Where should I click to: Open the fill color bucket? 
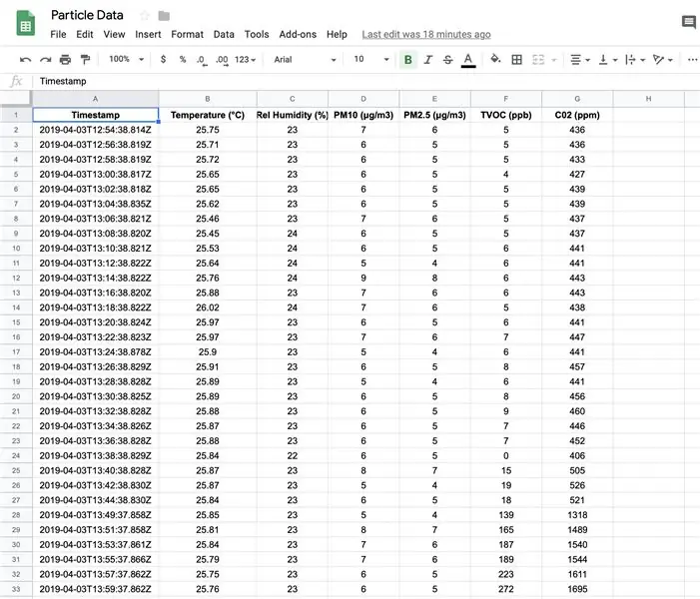(495, 59)
